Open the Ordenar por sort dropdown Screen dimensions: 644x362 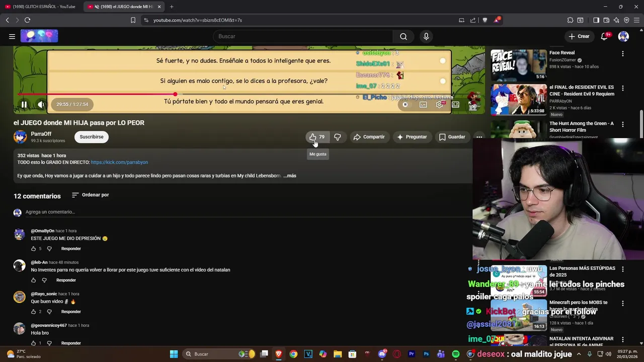click(x=90, y=195)
